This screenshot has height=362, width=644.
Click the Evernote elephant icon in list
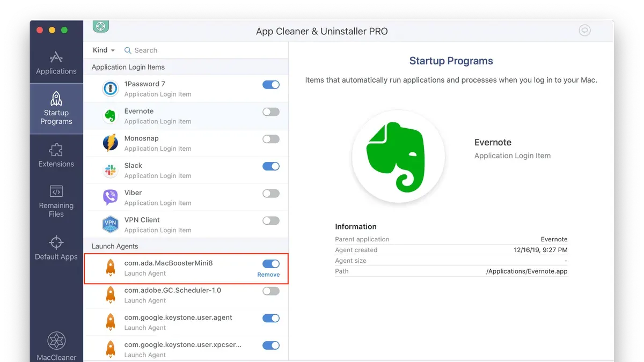111,116
